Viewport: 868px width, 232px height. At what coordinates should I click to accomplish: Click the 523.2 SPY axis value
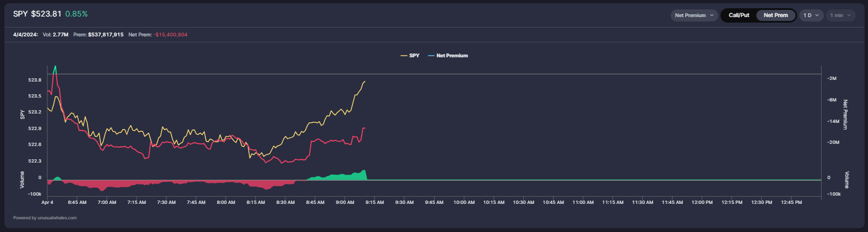tap(35, 112)
